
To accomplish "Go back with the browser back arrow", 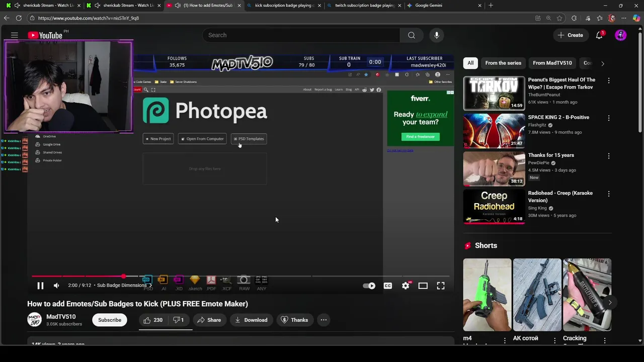I will (7, 18).
